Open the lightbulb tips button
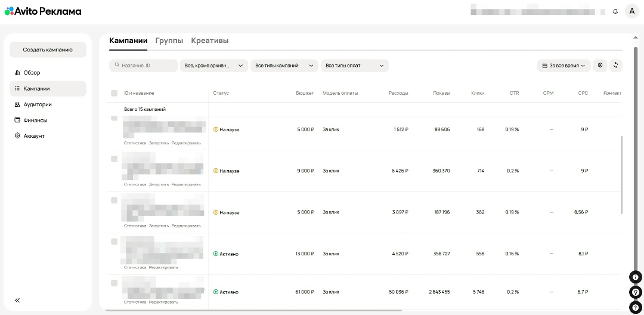 tap(636, 292)
